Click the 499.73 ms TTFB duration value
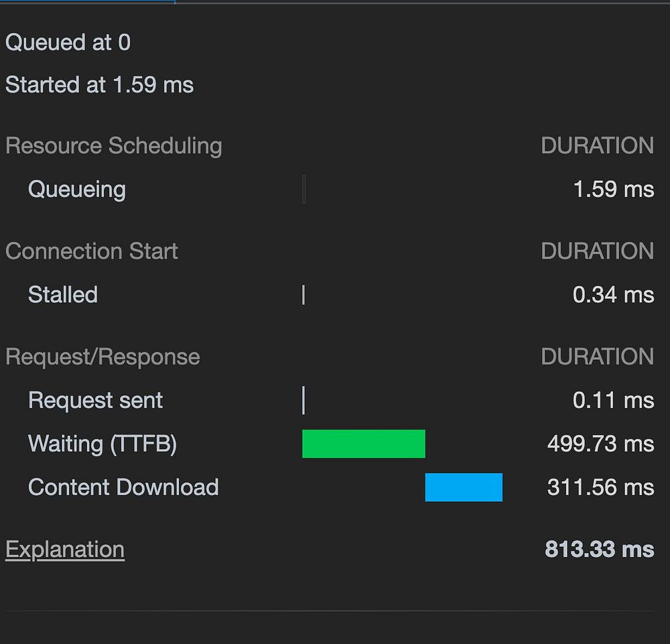Viewport: 670px width, 644px height. [600, 444]
